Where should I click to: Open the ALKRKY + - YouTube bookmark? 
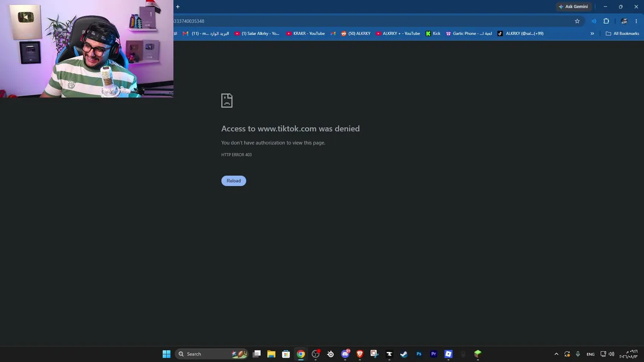pyautogui.click(x=398, y=34)
